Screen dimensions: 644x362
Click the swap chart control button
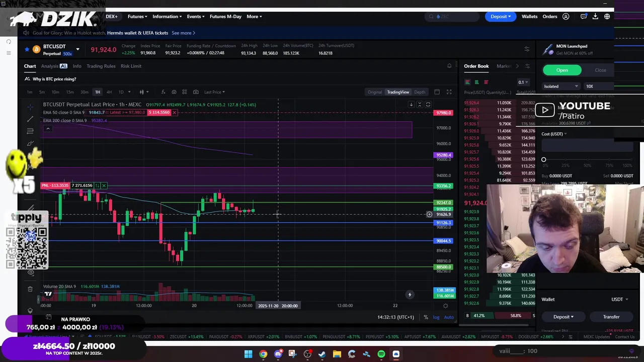click(428, 105)
